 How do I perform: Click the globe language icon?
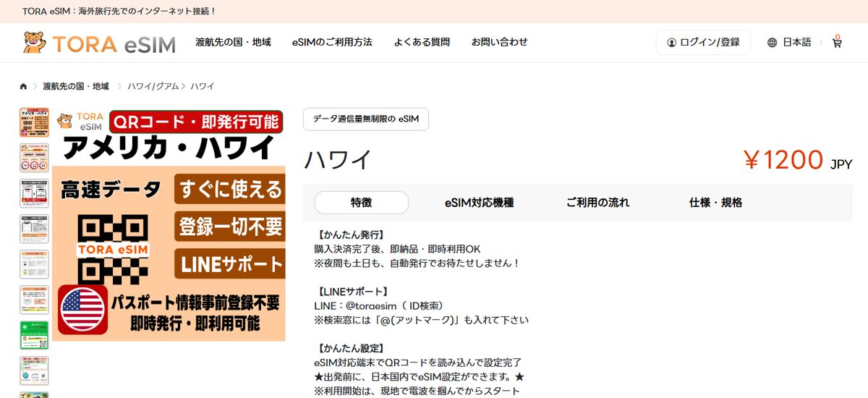pos(772,43)
